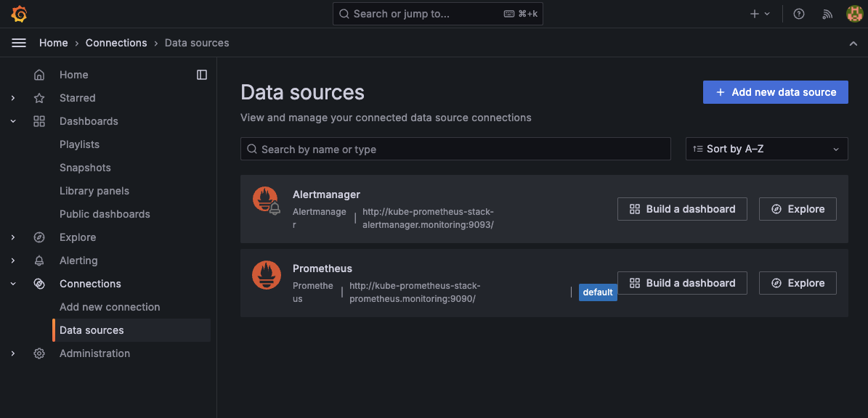The image size is (868, 418).
Task: Collapse the top breadcrumb bar chevron
Action: [853, 44]
